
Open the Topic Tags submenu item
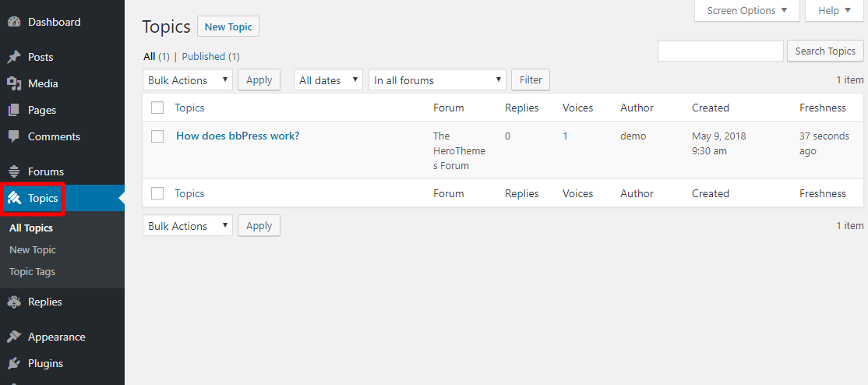[32, 272]
